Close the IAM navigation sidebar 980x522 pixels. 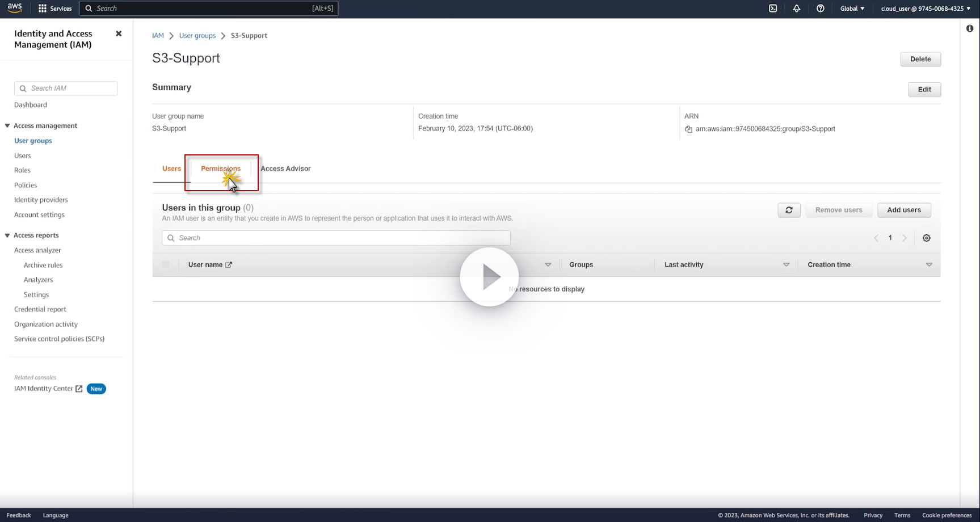pyautogui.click(x=119, y=33)
